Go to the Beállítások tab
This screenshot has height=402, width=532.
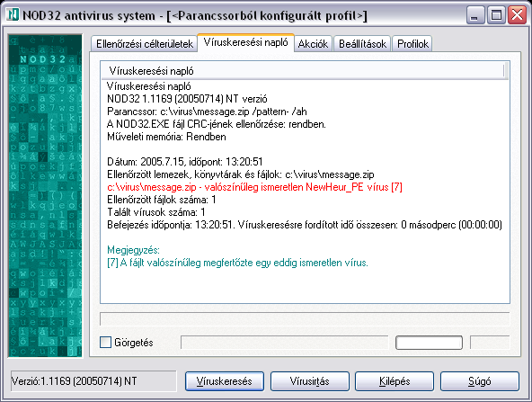point(362,44)
